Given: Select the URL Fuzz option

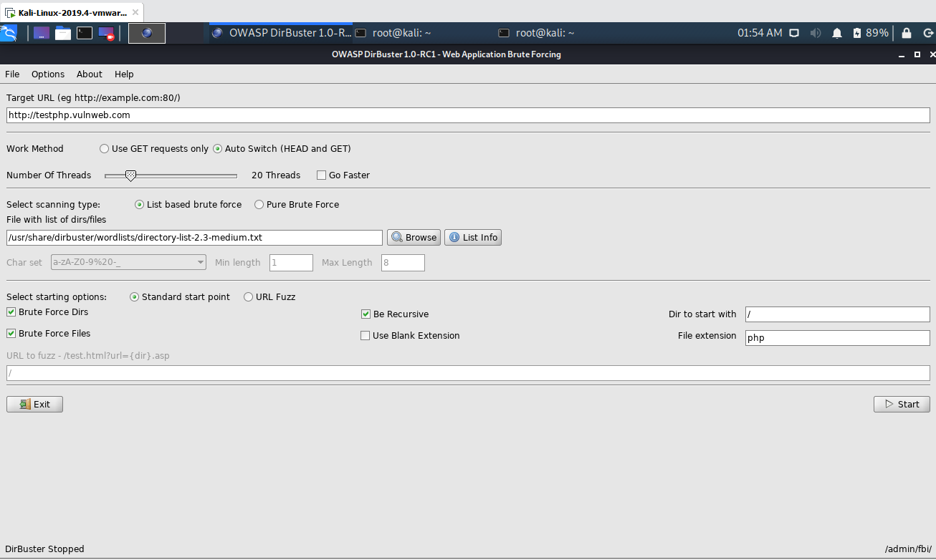Looking at the screenshot, I should (269, 297).
